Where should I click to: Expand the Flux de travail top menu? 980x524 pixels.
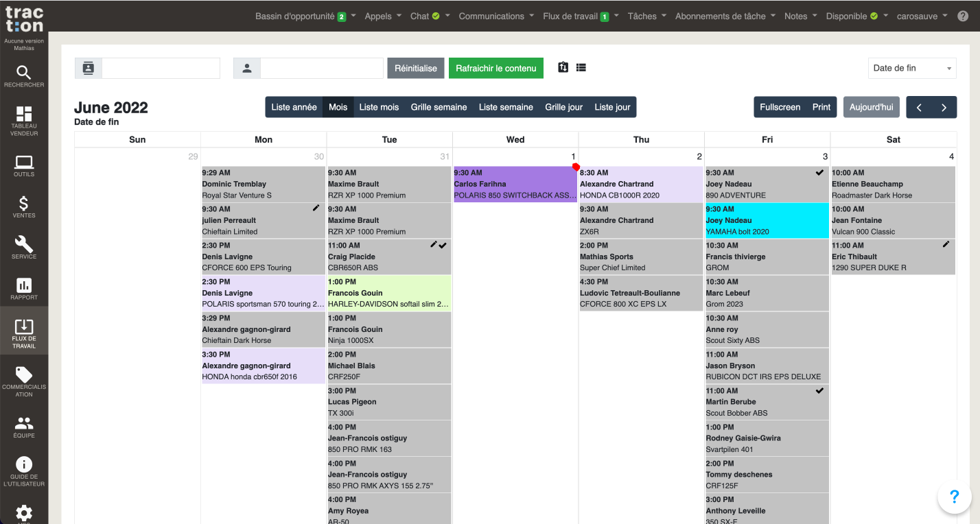(581, 16)
